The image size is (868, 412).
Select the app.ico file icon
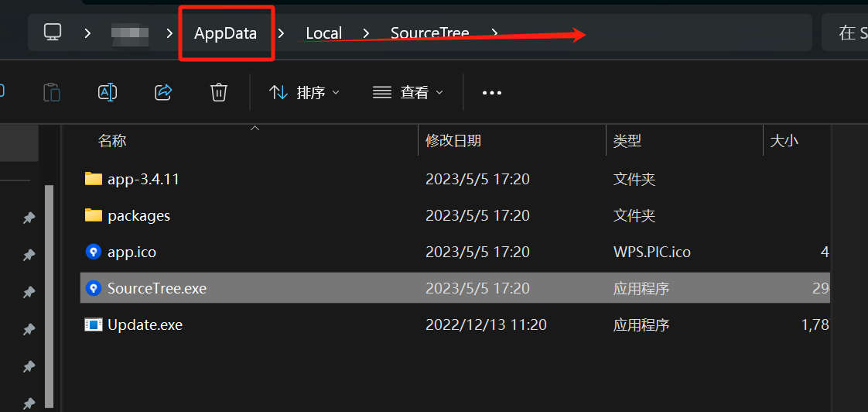click(94, 252)
